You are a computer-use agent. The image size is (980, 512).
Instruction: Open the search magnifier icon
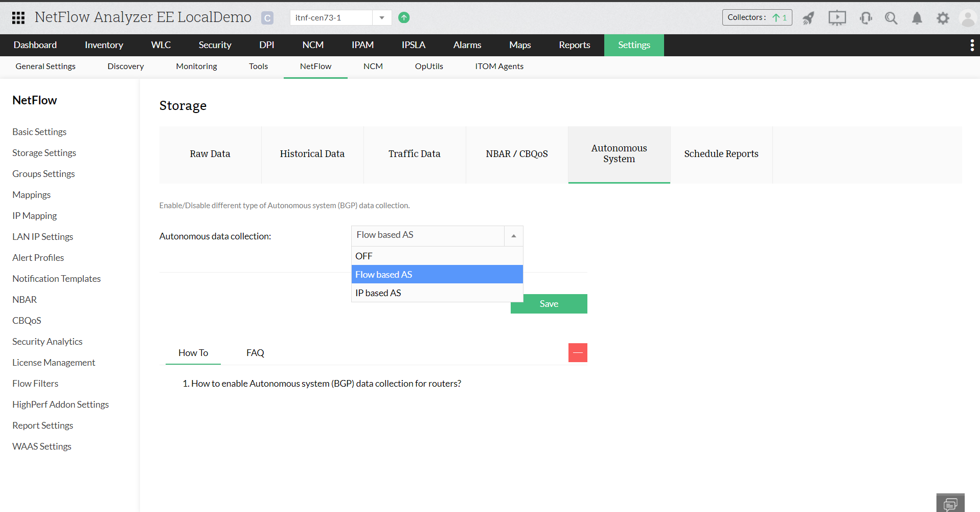(892, 18)
